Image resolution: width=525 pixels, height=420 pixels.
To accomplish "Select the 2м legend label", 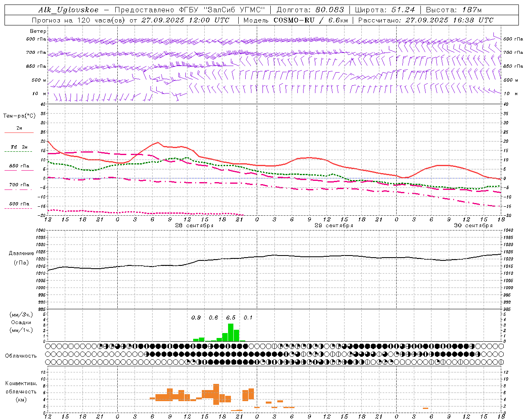I will coord(19,128).
